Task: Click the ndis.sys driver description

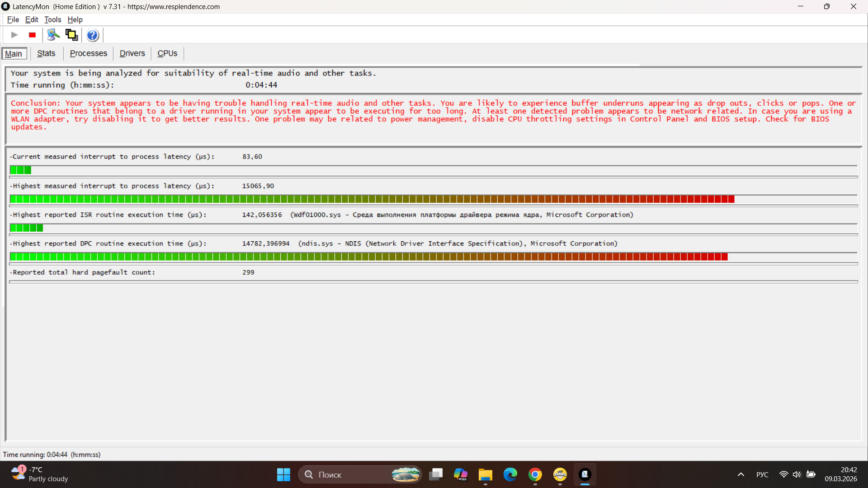Action: point(458,244)
